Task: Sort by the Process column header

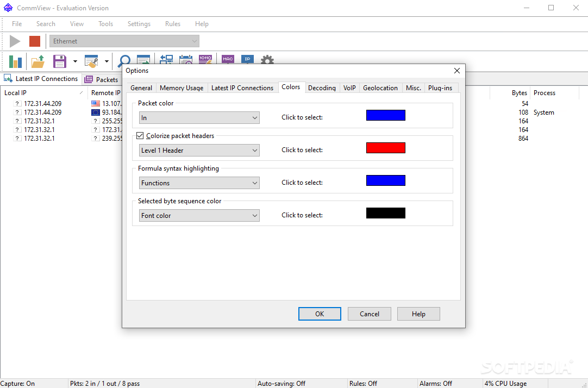Action: 555,92
